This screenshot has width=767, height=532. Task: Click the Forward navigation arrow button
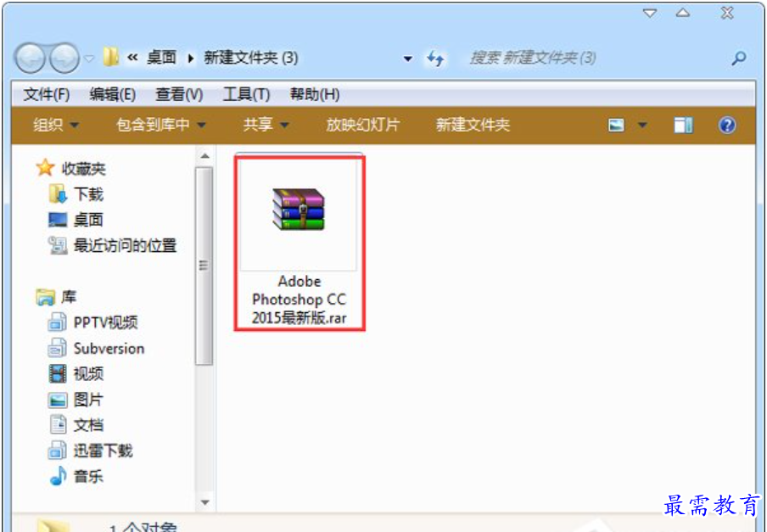pyautogui.click(x=64, y=59)
